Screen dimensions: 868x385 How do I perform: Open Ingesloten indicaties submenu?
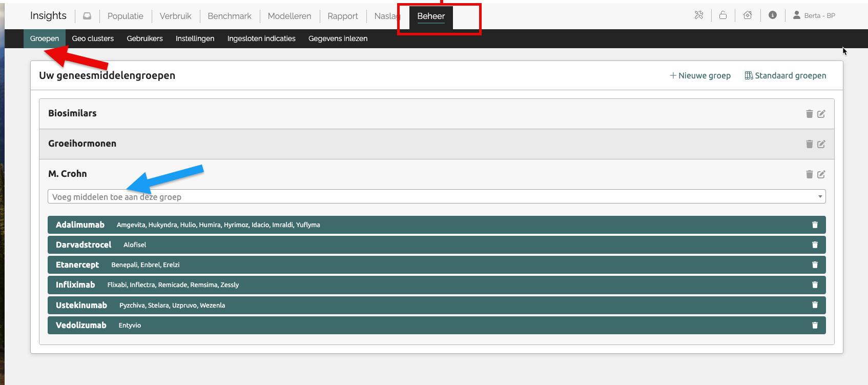pyautogui.click(x=261, y=38)
